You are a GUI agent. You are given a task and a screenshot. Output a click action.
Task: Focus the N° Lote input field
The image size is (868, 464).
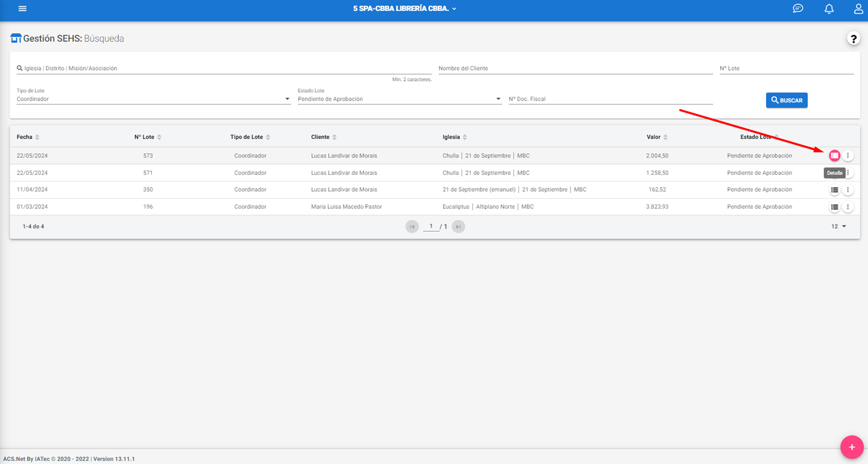tap(787, 68)
